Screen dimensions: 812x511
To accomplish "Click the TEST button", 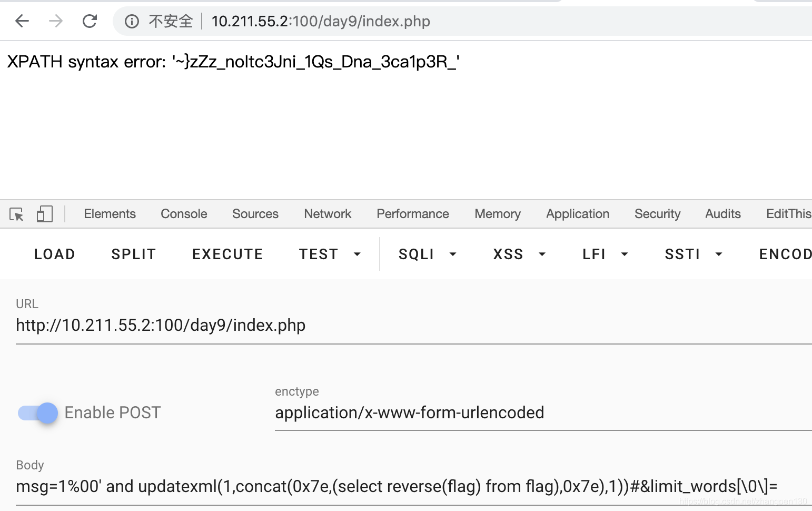I will (319, 254).
